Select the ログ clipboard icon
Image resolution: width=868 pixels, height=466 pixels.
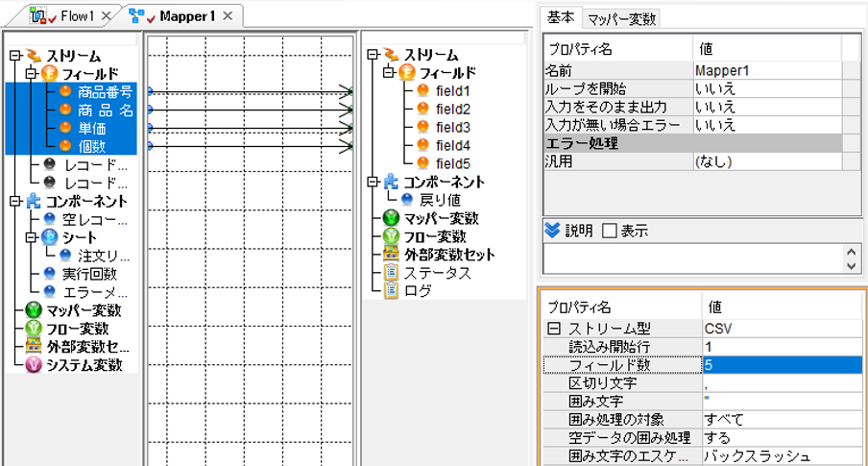391,290
